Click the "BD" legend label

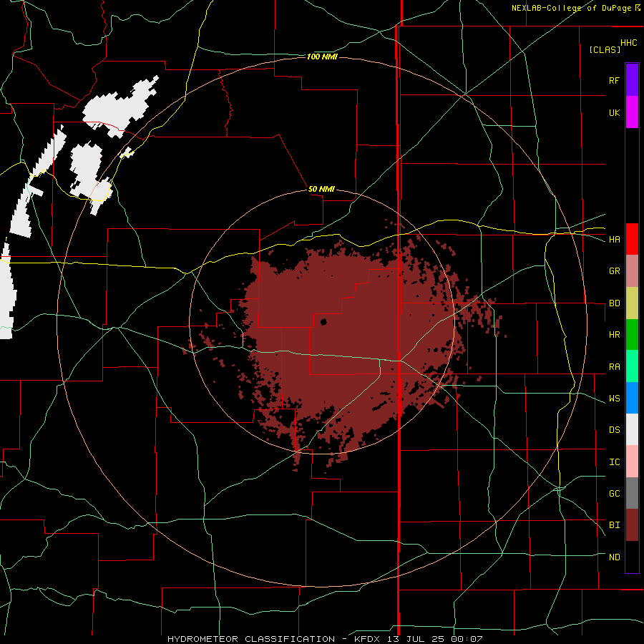(614, 303)
